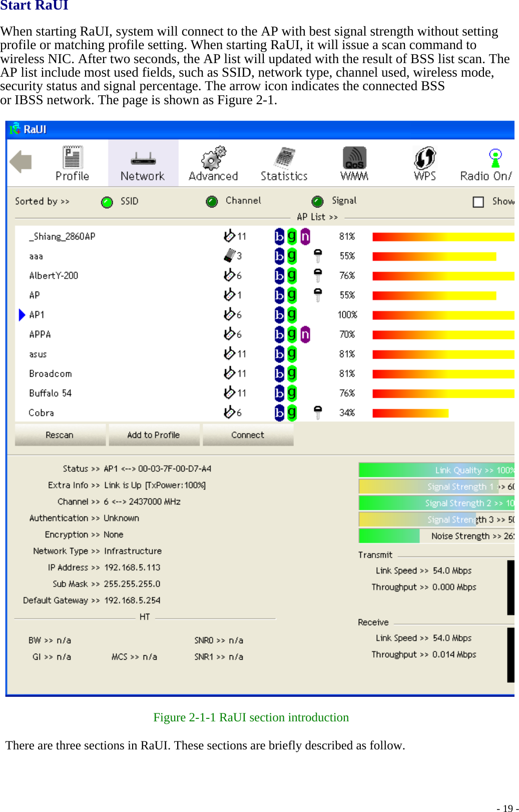
Task: Enable the Show dBm checkbox
Action: point(478,202)
